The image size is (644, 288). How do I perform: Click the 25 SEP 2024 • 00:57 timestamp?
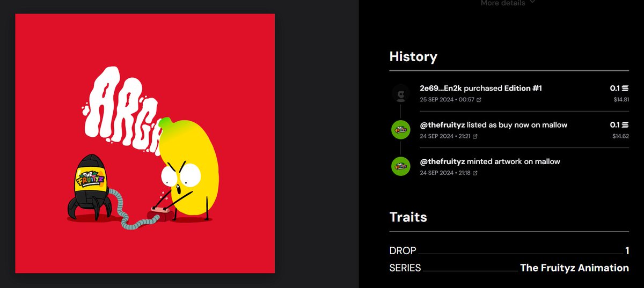pos(447,100)
